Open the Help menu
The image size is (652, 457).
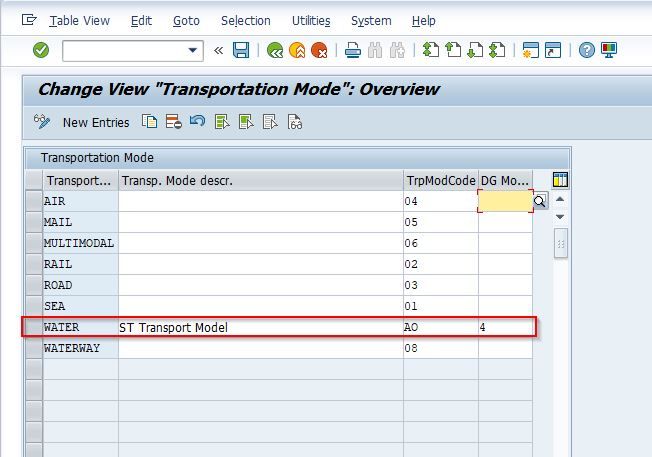click(x=424, y=21)
